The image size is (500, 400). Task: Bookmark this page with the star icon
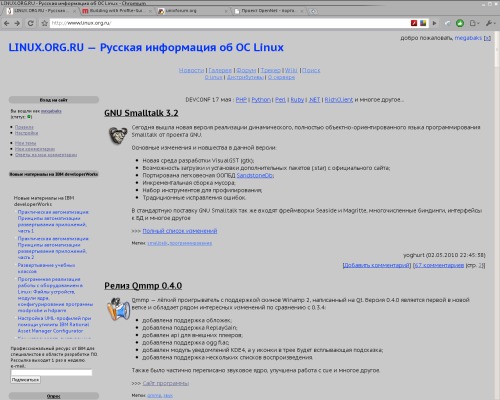click(44, 23)
